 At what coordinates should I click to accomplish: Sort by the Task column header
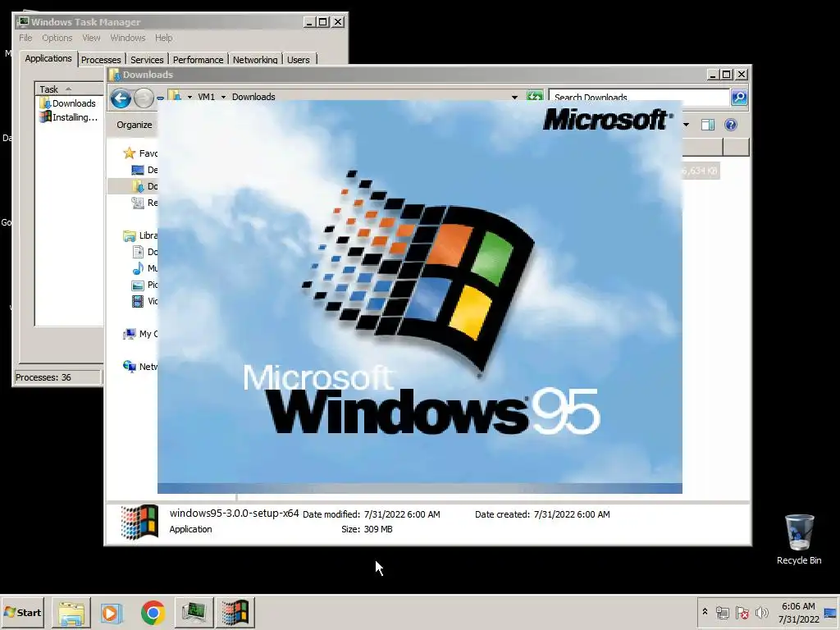(69, 89)
